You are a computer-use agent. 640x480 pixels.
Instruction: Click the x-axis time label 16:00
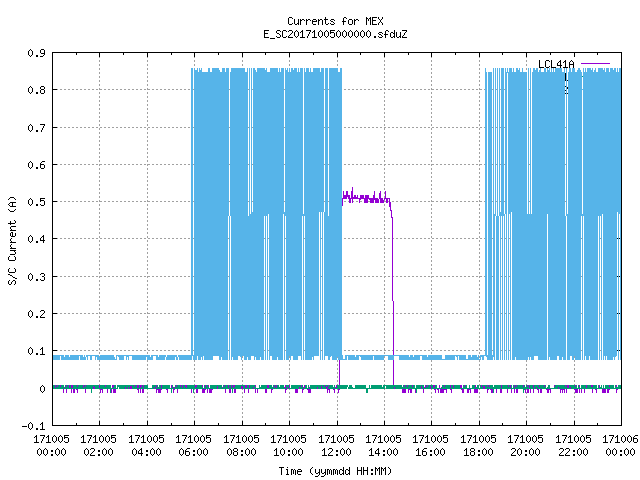click(430, 452)
